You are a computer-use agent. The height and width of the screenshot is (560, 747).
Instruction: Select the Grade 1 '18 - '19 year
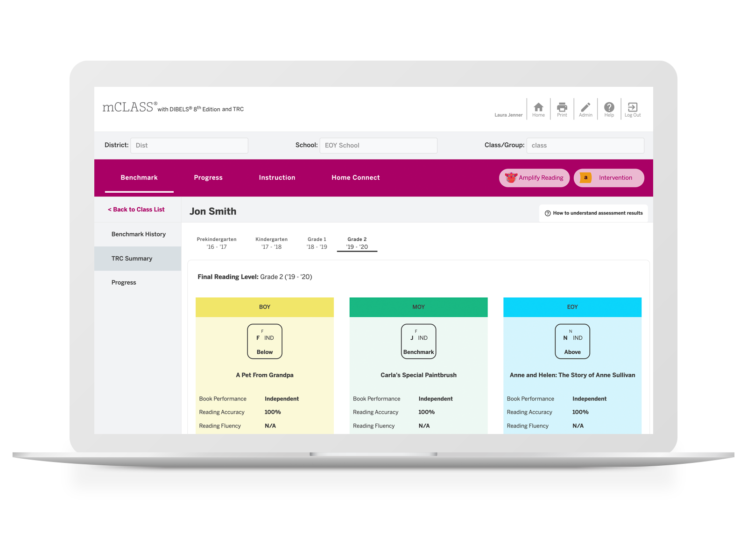317,243
